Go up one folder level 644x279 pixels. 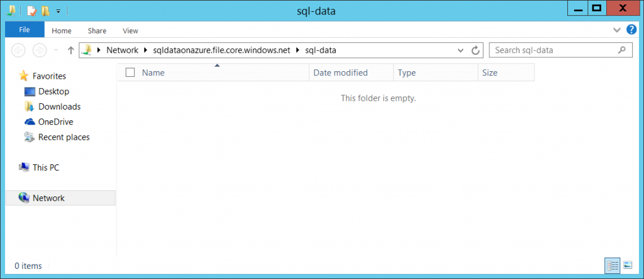pos(70,50)
